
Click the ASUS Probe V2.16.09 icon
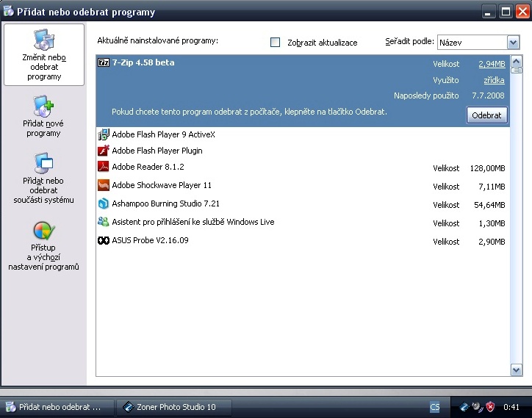pyautogui.click(x=104, y=240)
